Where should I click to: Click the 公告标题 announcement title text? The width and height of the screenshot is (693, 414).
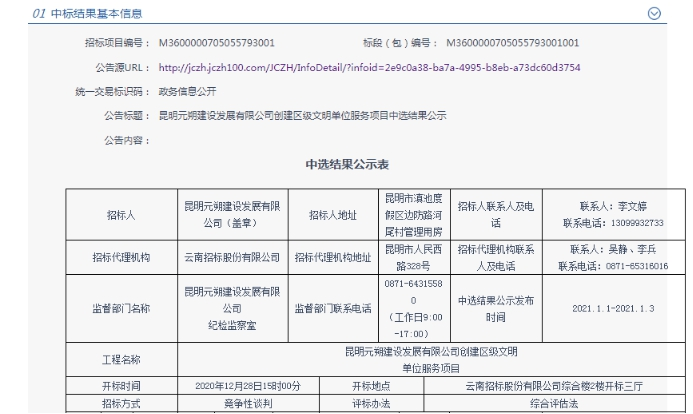point(302,115)
